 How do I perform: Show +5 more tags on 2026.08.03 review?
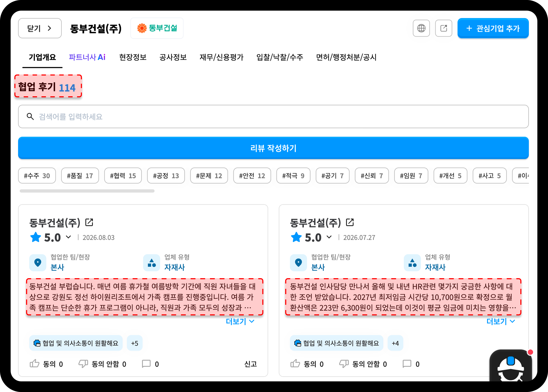[135, 343]
